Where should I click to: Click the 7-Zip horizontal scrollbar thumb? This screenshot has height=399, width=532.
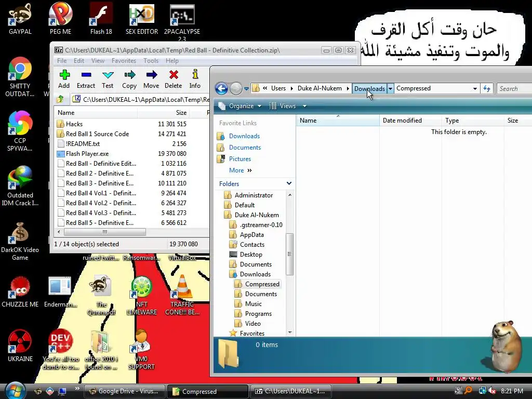tap(105, 232)
